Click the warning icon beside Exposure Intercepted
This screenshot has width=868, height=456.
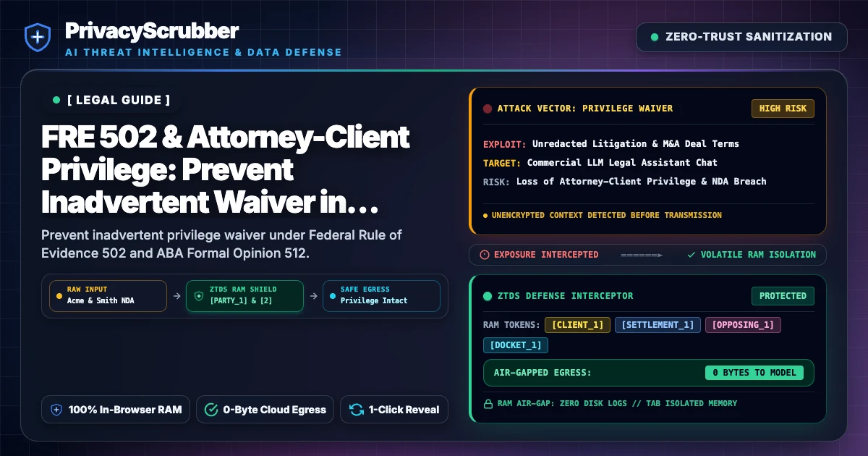[x=485, y=255]
